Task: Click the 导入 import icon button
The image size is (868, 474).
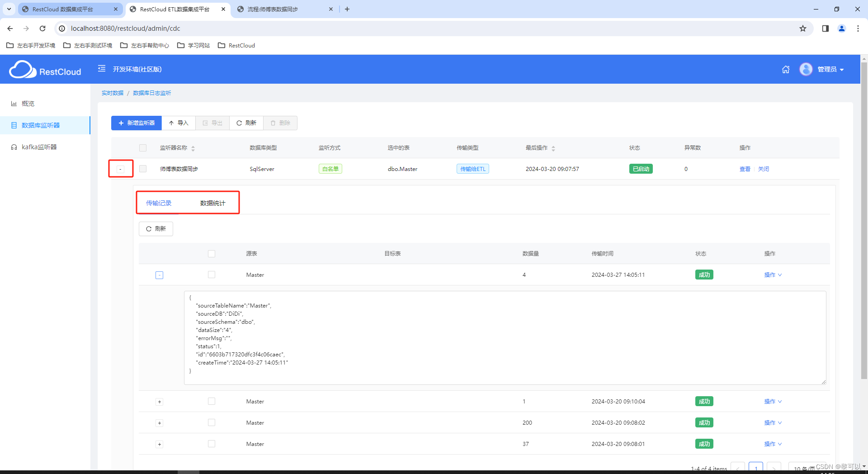Action: pyautogui.click(x=179, y=123)
